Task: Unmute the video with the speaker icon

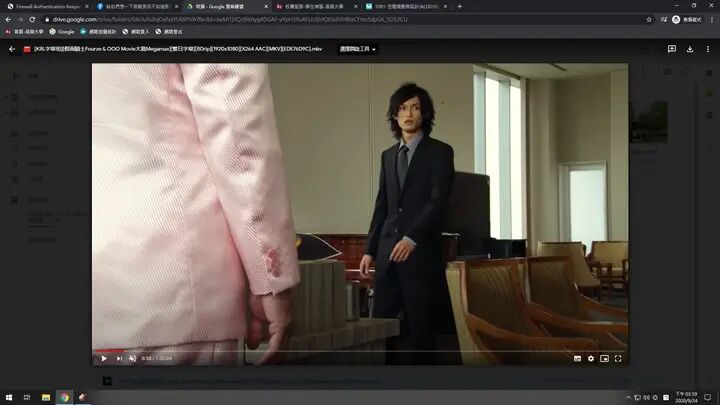Action: [x=133, y=358]
